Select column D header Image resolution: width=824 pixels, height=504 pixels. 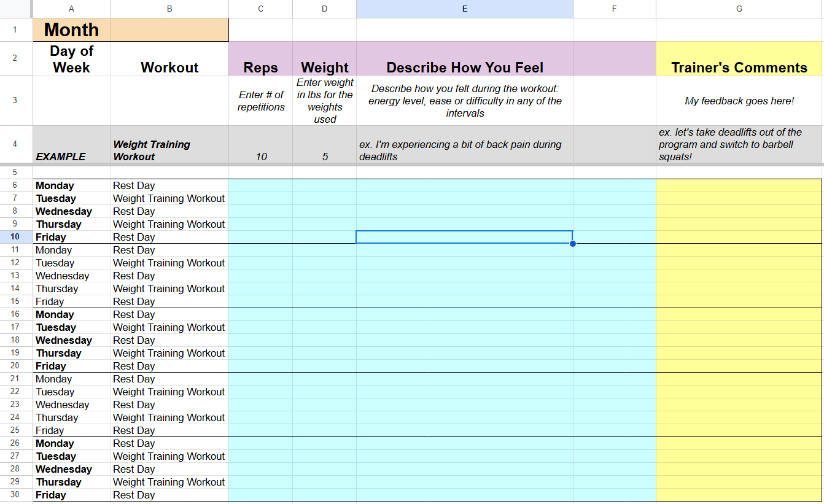pos(325,9)
